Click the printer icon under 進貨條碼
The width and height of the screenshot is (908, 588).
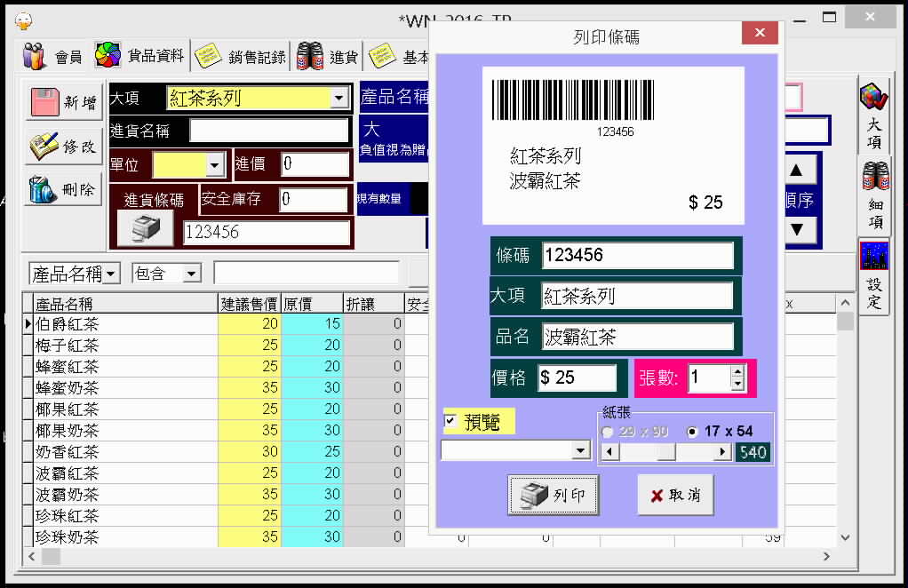coord(146,228)
